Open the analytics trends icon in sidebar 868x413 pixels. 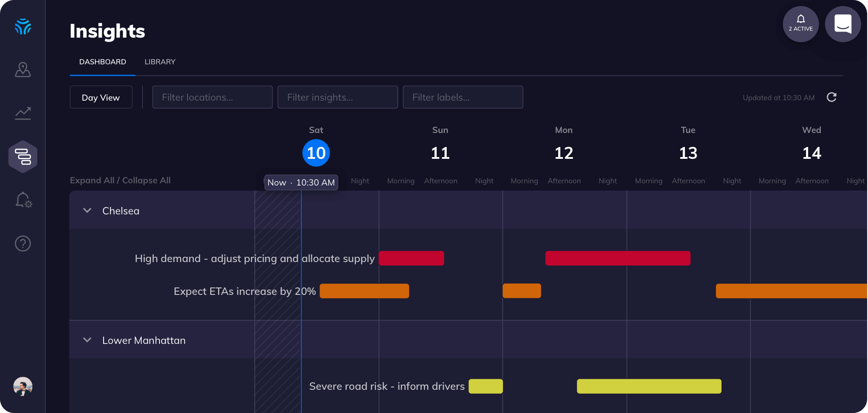(23, 113)
